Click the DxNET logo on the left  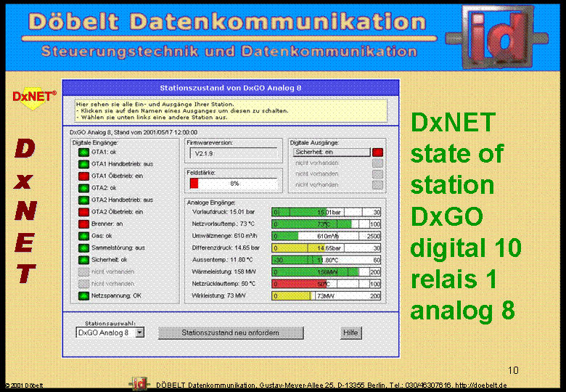coord(34,98)
